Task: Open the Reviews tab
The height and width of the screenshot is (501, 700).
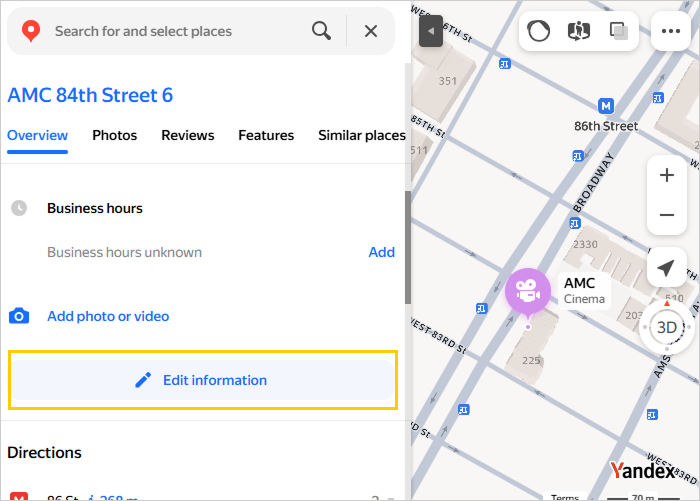Action: pos(188,135)
